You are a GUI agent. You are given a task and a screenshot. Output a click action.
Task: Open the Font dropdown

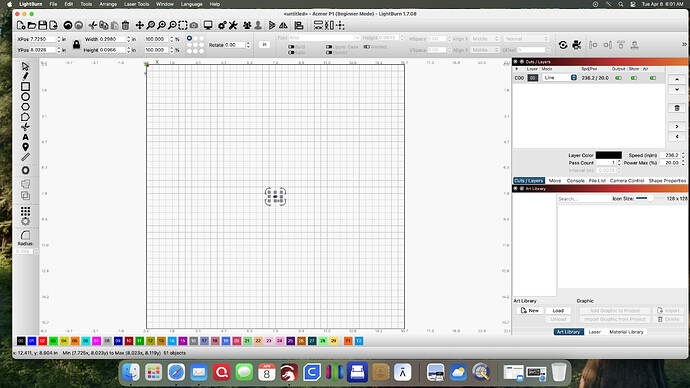click(x=324, y=38)
